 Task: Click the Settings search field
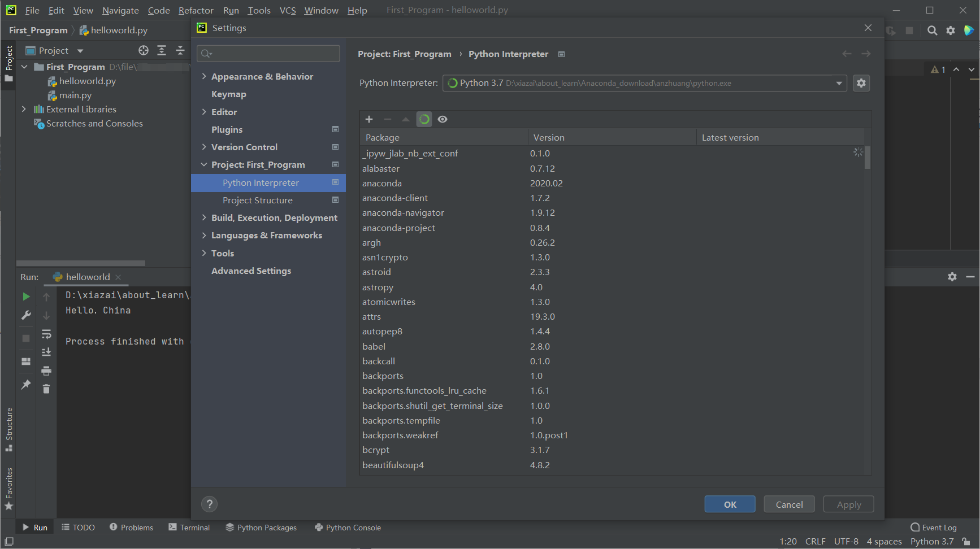point(268,53)
